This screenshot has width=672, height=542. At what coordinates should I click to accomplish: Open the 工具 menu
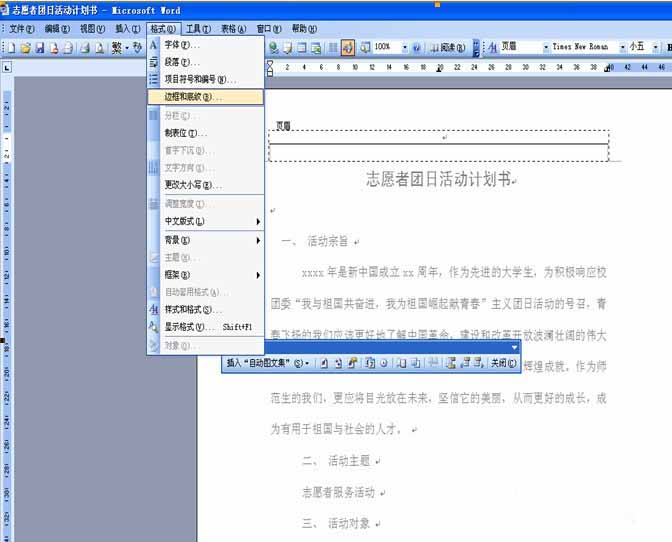tap(198, 29)
